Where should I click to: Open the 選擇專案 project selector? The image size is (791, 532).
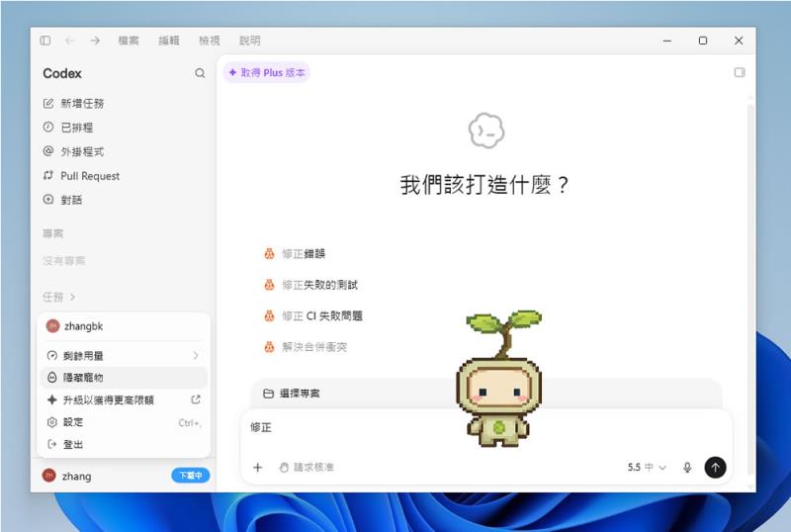292,394
